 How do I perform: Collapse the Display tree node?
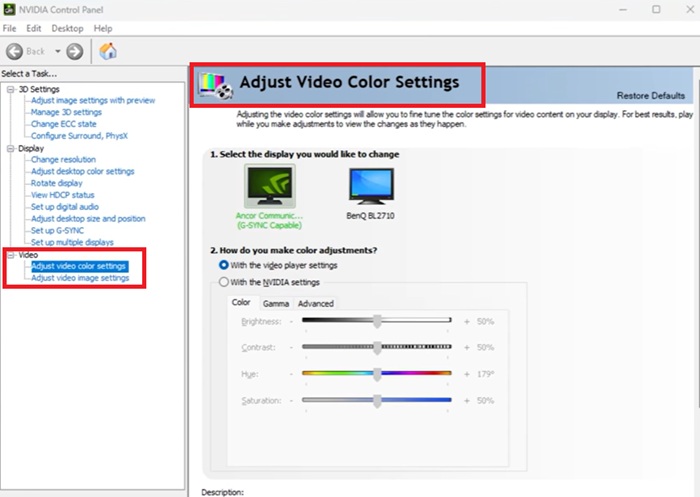11,149
